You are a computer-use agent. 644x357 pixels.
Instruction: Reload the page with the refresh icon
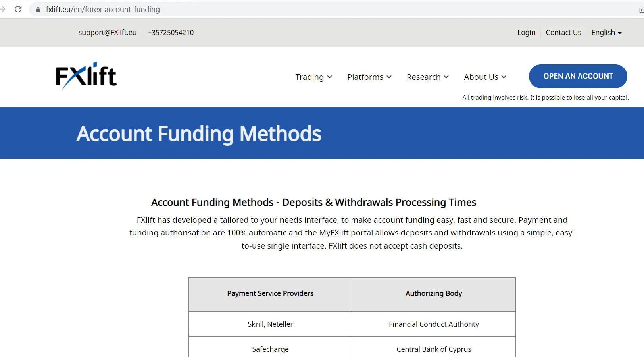click(x=18, y=9)
